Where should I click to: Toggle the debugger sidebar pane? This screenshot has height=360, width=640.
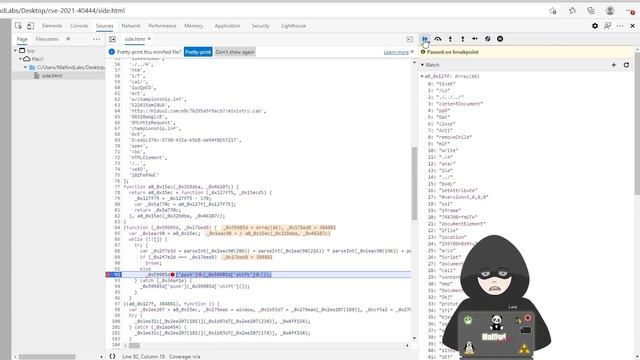click(409, 39)
